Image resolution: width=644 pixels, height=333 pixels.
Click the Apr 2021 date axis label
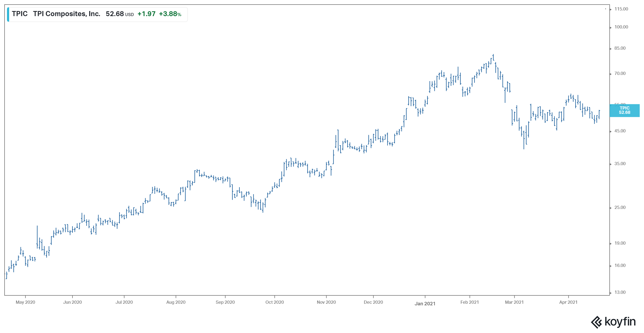click(568, 302)
